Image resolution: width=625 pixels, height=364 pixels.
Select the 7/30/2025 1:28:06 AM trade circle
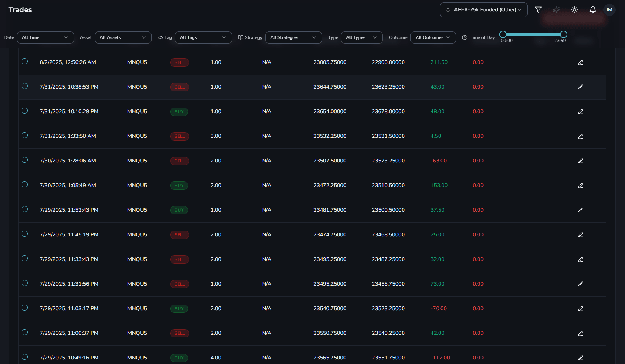click(x=25, y=160)
